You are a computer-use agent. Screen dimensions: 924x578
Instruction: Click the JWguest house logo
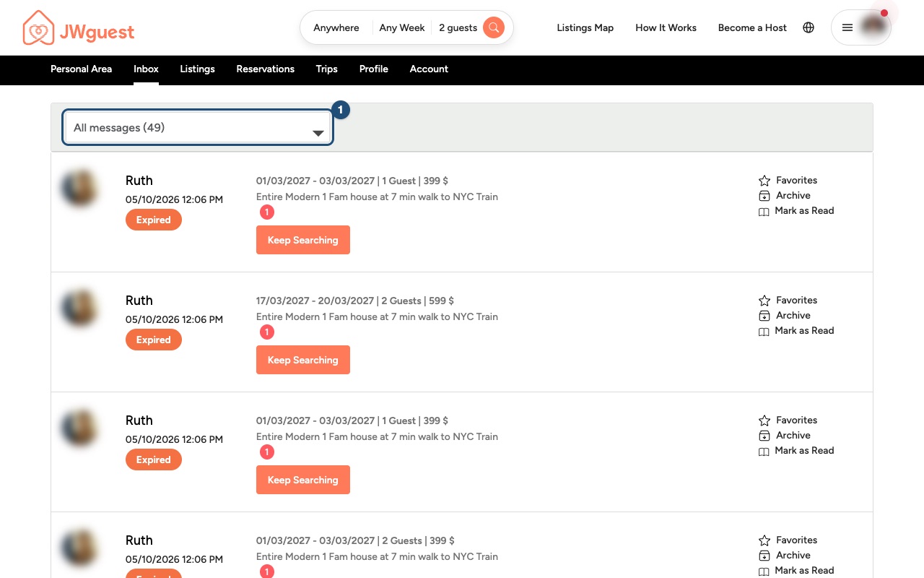[x=38, y=28]
